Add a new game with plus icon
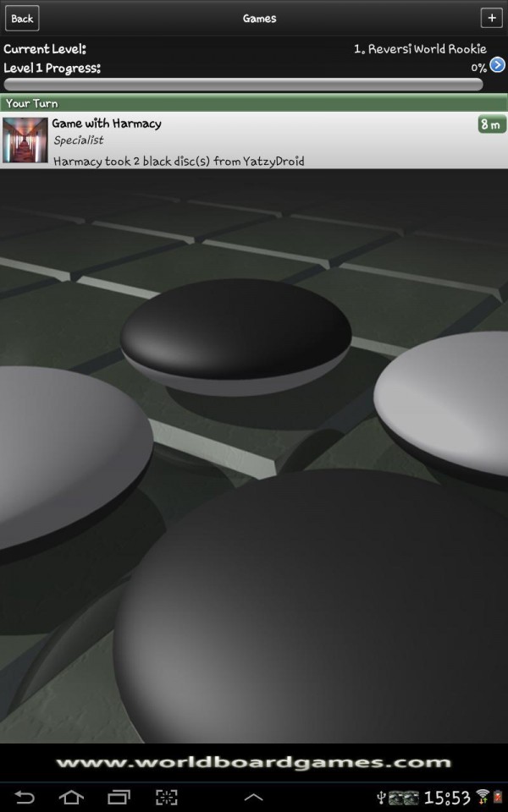The height and width of the screenshot is (812, 508). [491, 18]
